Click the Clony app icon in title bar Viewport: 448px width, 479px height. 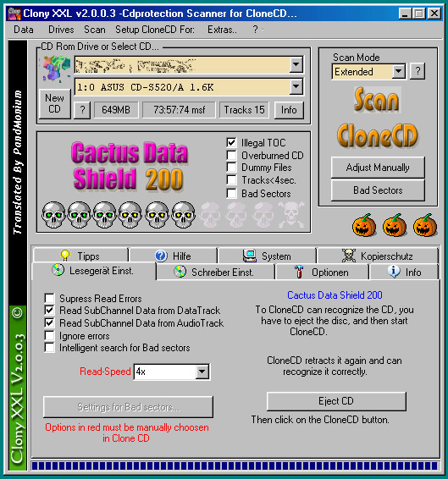tap(14, 14)
